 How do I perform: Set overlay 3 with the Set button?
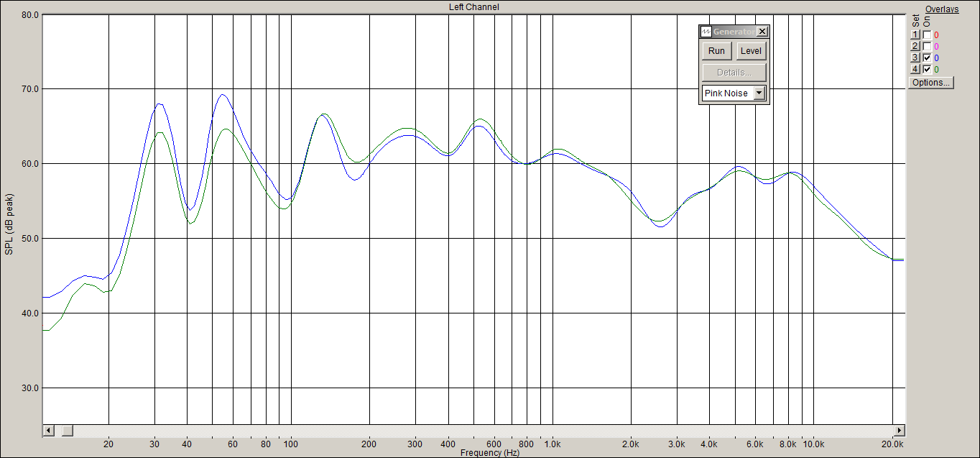coord(915,58)
